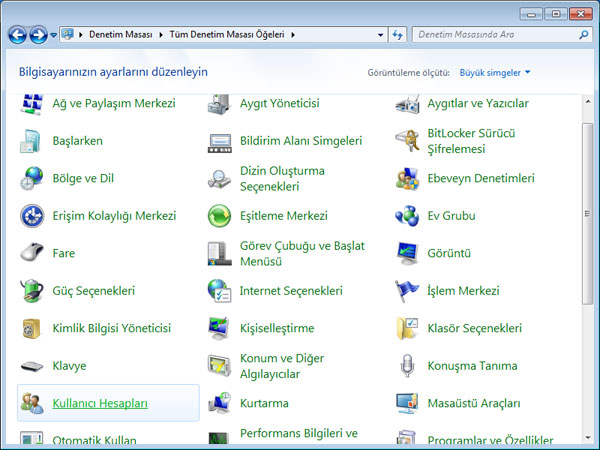Open the Kullanıcı Hesapları users icon

pyautogui.click(x=32, y=403)
